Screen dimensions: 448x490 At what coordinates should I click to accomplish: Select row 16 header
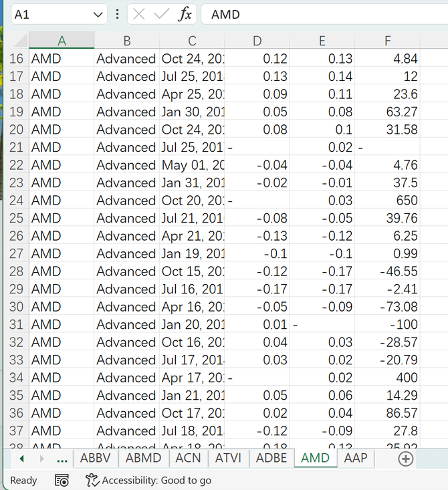point(16,59)
